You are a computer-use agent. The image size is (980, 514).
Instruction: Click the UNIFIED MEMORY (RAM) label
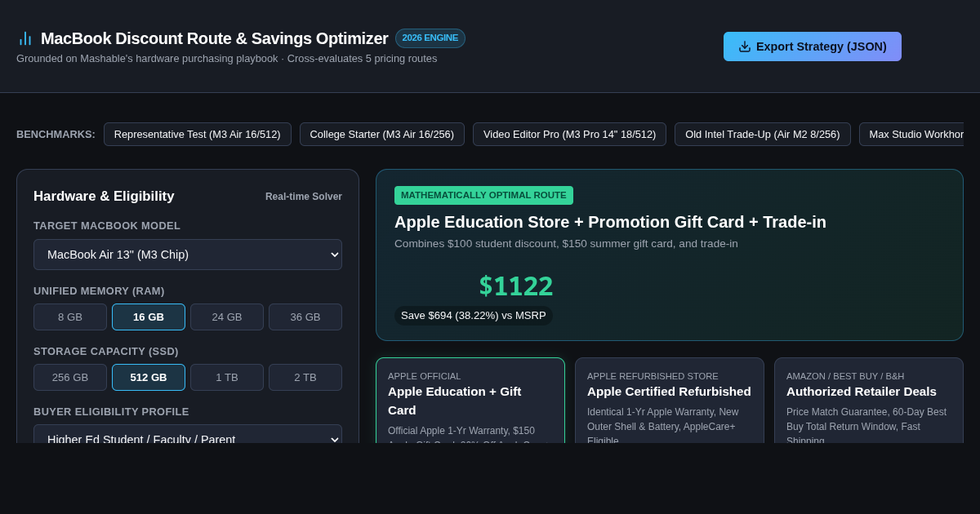point(99,291)
